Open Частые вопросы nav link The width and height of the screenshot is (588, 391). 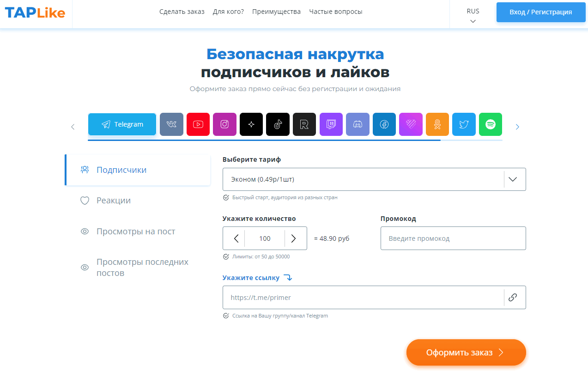click(336, 12)
